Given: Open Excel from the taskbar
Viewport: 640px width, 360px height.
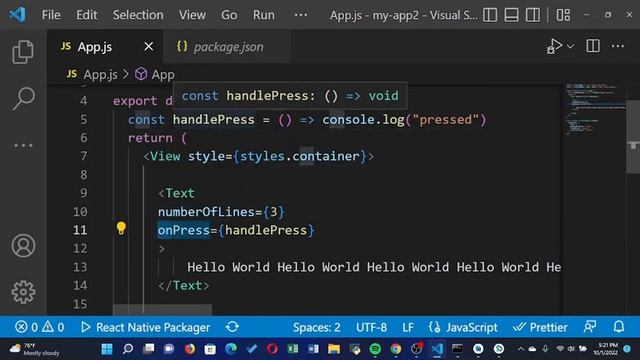Looking at the screenshot, I should click(293, 349).
